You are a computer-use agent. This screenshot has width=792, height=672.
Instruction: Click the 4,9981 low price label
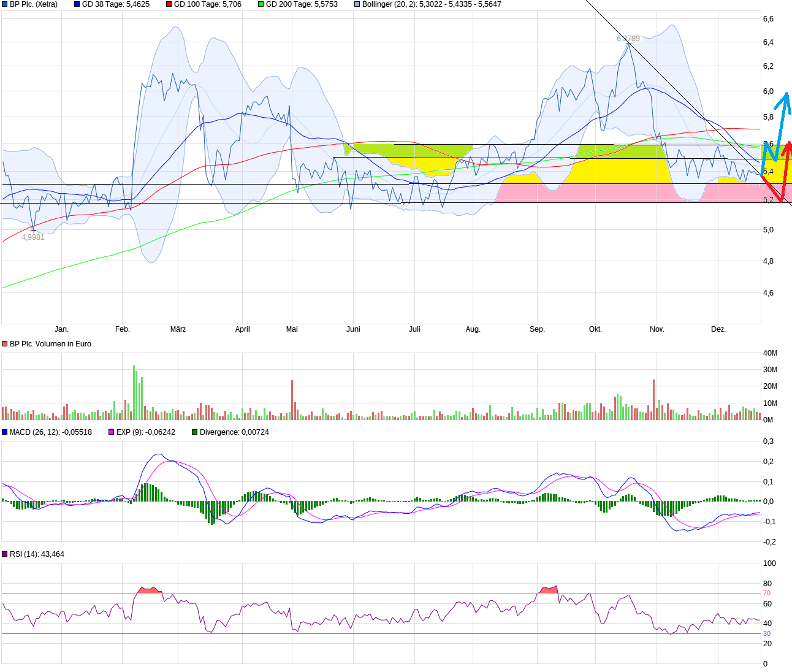(32, 236)
